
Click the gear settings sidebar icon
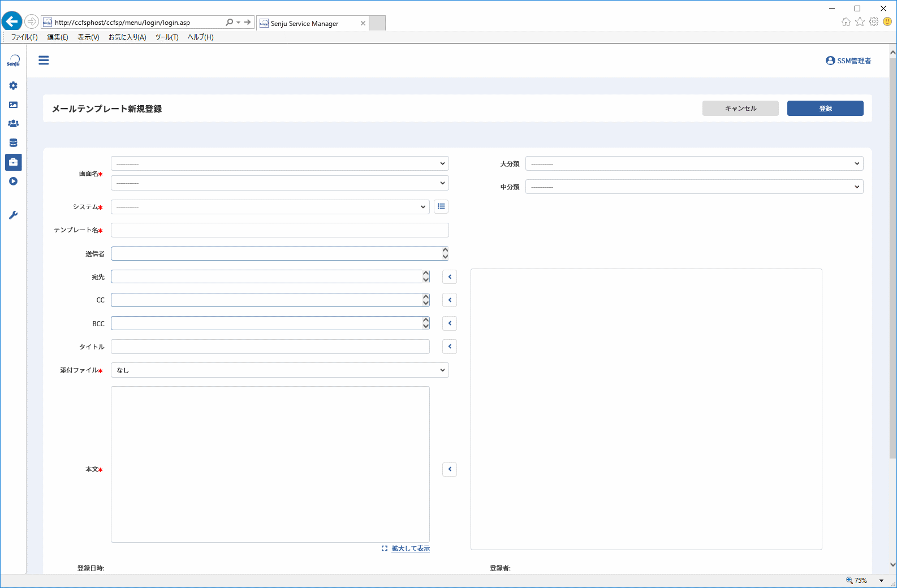13,85
